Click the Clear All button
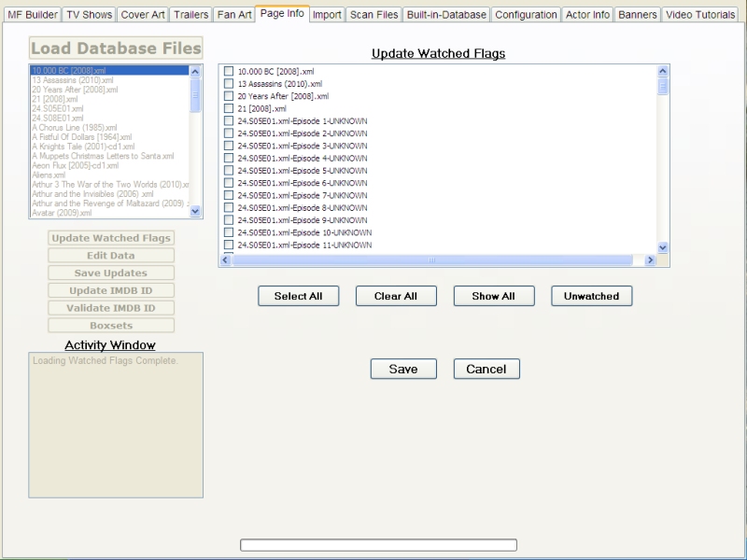This screenshot has width=747, height=560. 396,296
